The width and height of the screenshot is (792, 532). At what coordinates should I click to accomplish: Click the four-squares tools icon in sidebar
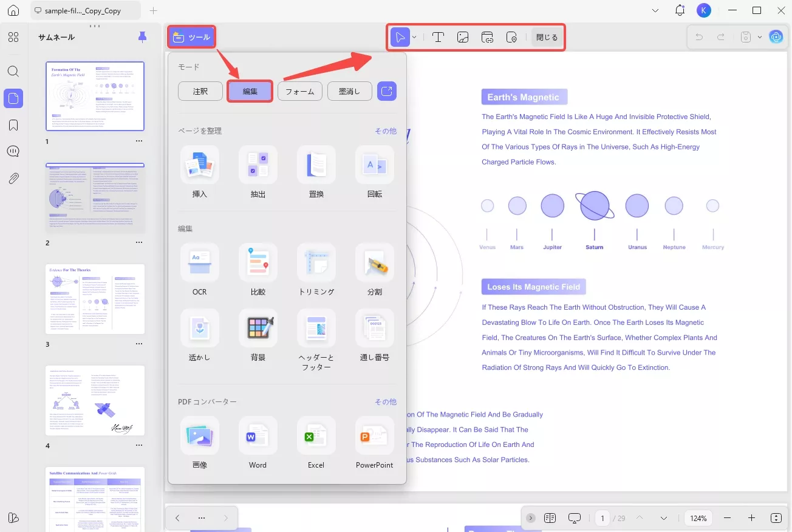tap(13, 37)
